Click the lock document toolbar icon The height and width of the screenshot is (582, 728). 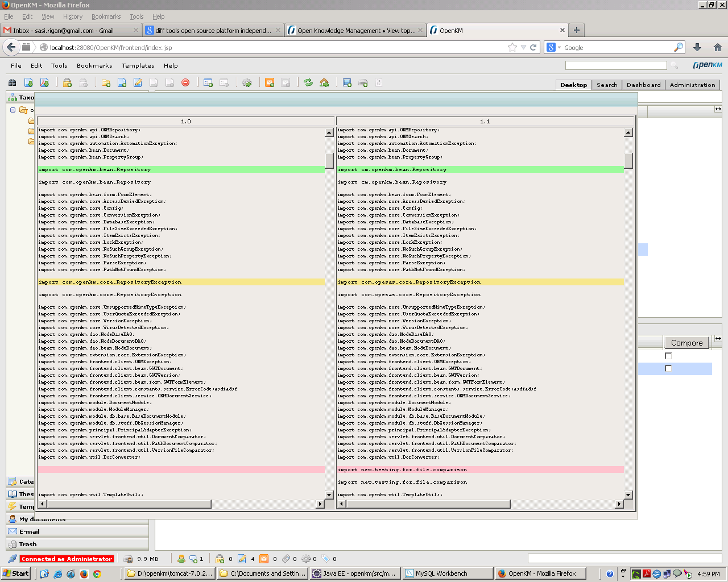[x=67, y=83]
